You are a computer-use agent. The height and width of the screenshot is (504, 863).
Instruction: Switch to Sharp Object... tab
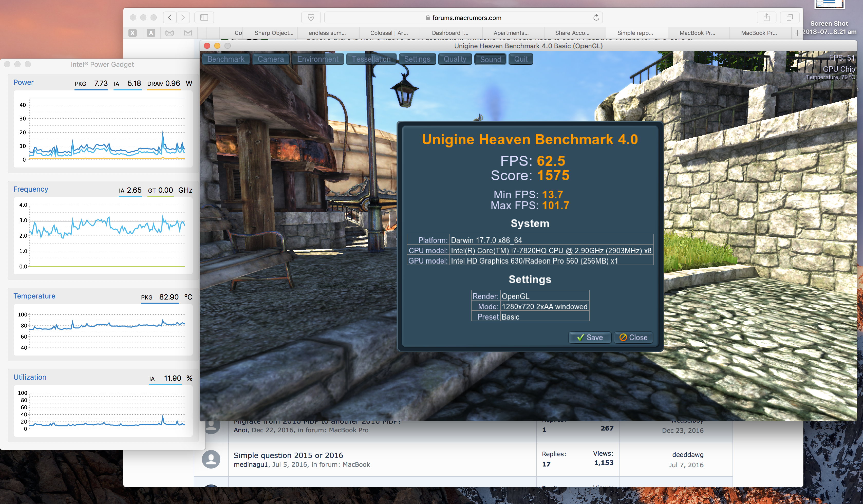click(274, 33)
